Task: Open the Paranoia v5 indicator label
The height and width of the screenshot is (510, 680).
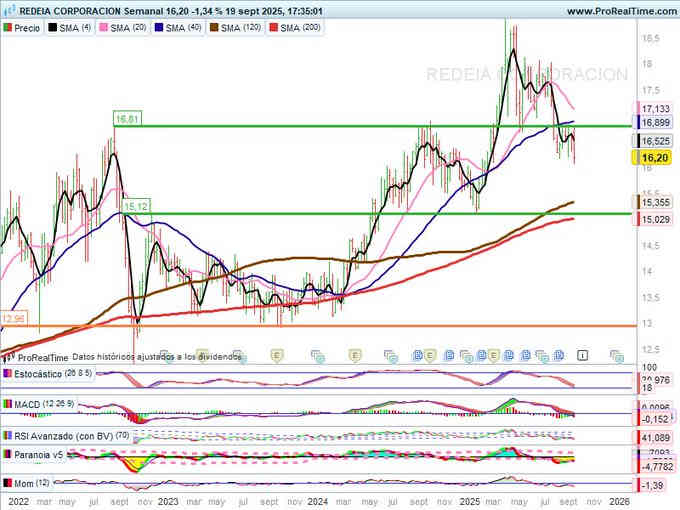Action: point(39,455)
